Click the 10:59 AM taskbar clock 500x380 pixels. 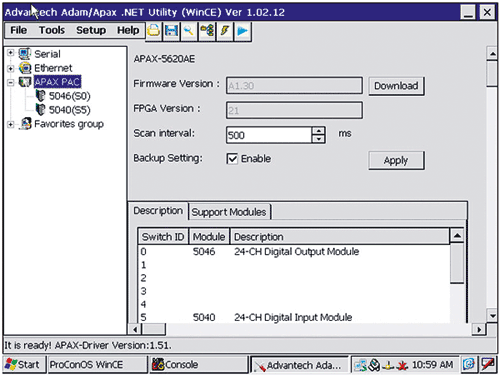[x=432, y=365]
